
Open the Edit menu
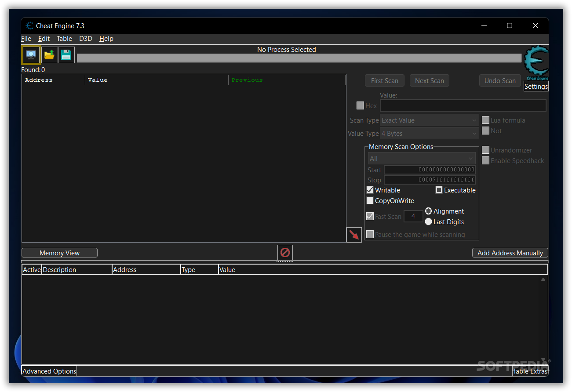pyautogui.click(x=44, y=39)
